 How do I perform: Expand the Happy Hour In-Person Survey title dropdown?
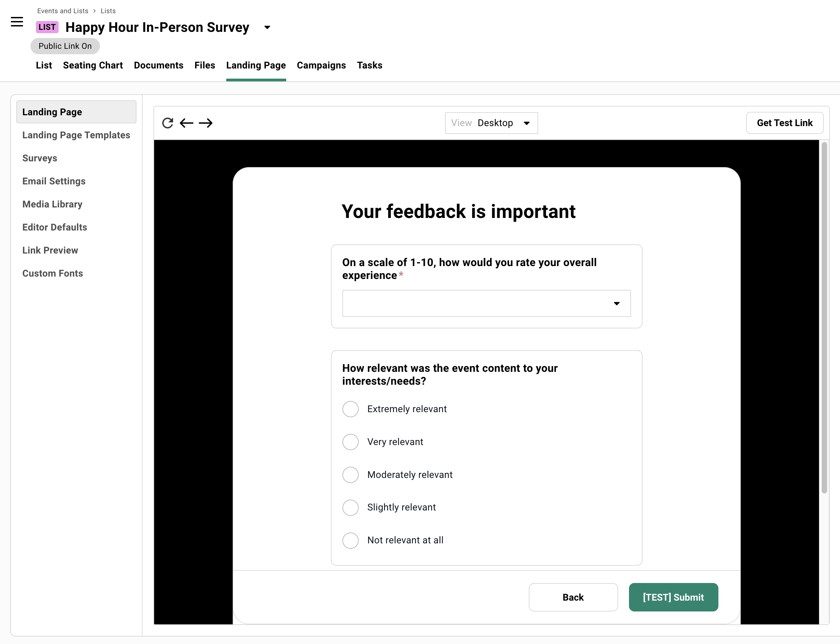coord(267,27)
